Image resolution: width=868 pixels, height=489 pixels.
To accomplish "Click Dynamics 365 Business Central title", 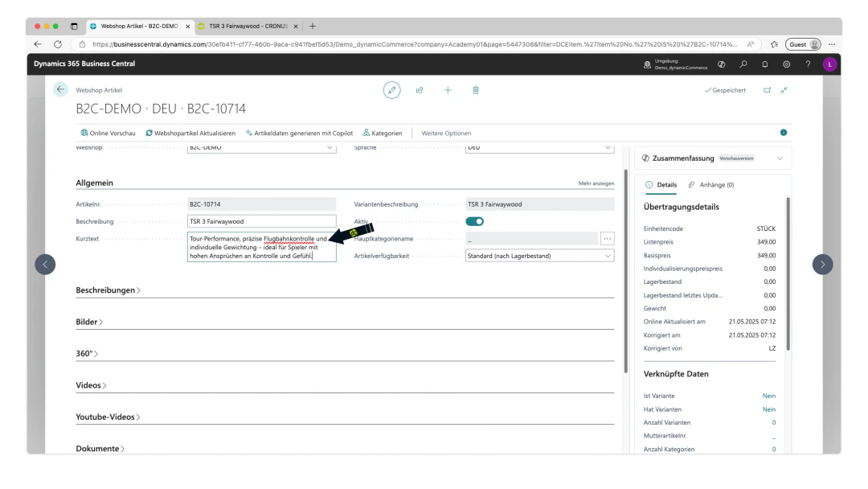I will point(84,64).
